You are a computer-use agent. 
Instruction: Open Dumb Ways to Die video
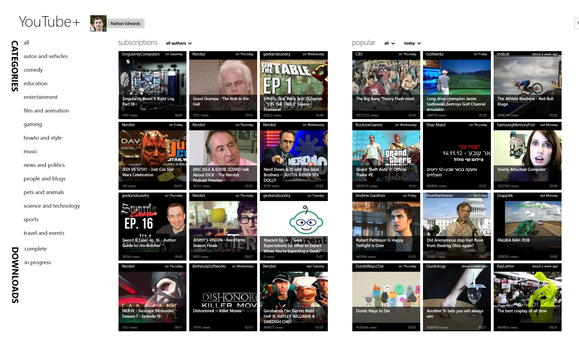coord(386,297)
